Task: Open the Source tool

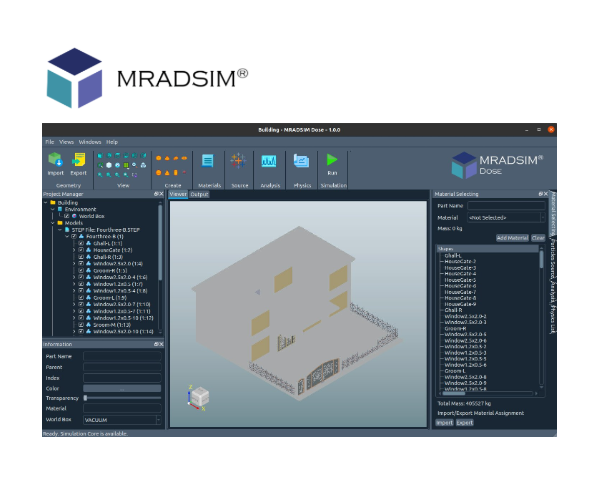Action: (238, 161)
